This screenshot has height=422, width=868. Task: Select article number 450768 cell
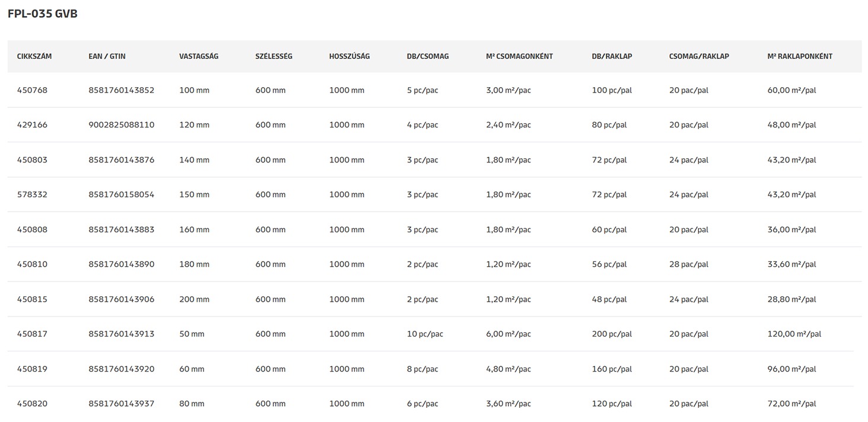point(32,91)
